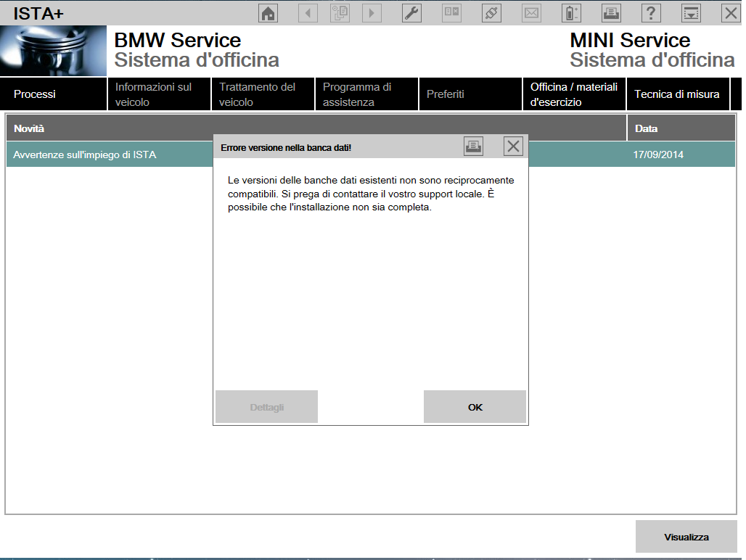This screenshot has width=746, height=560.
Task: Click the dialog title 'Errore versione nella banca dati!'
Action: (286, 148)
